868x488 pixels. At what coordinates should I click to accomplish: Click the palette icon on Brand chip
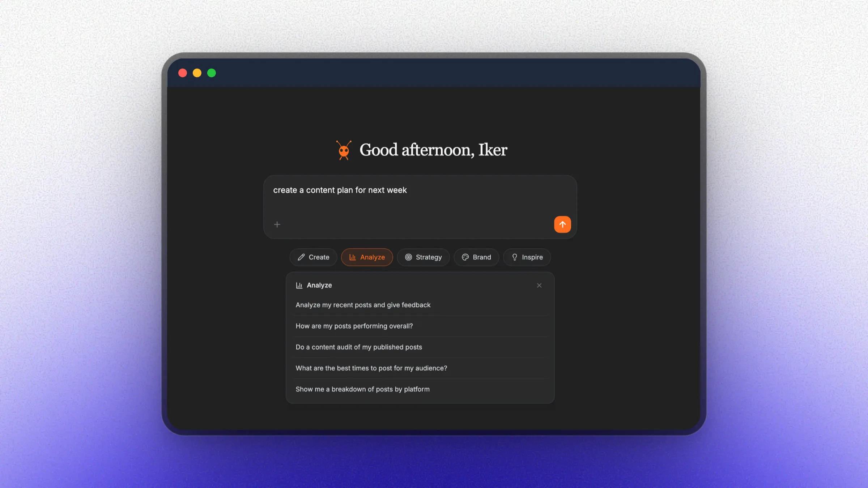pyautogui.click(x=465, y=257)
